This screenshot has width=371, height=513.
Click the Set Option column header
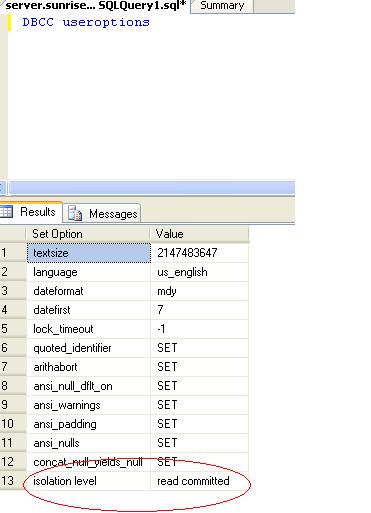[88, 234]
